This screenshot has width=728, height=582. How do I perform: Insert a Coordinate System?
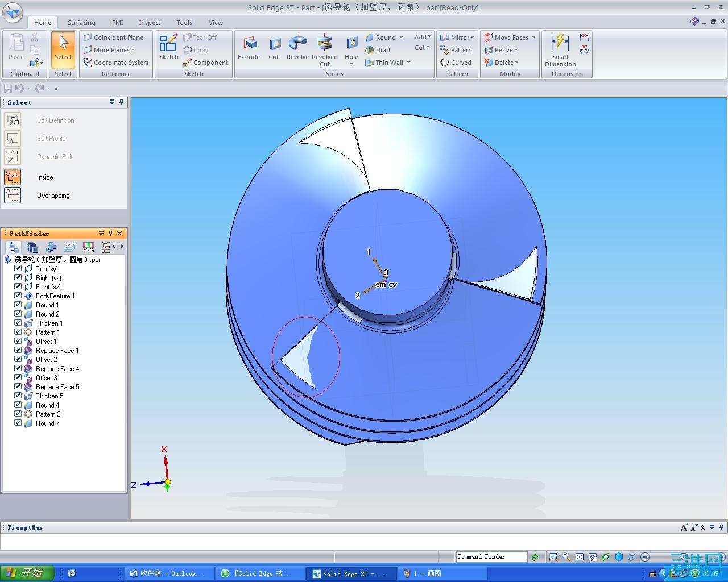click(115, 63)
